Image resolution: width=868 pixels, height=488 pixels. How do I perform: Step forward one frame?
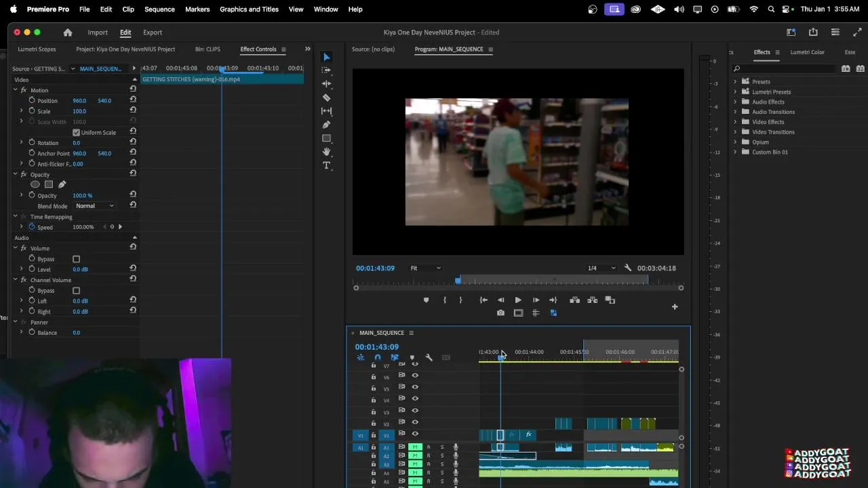coord(536,300)
